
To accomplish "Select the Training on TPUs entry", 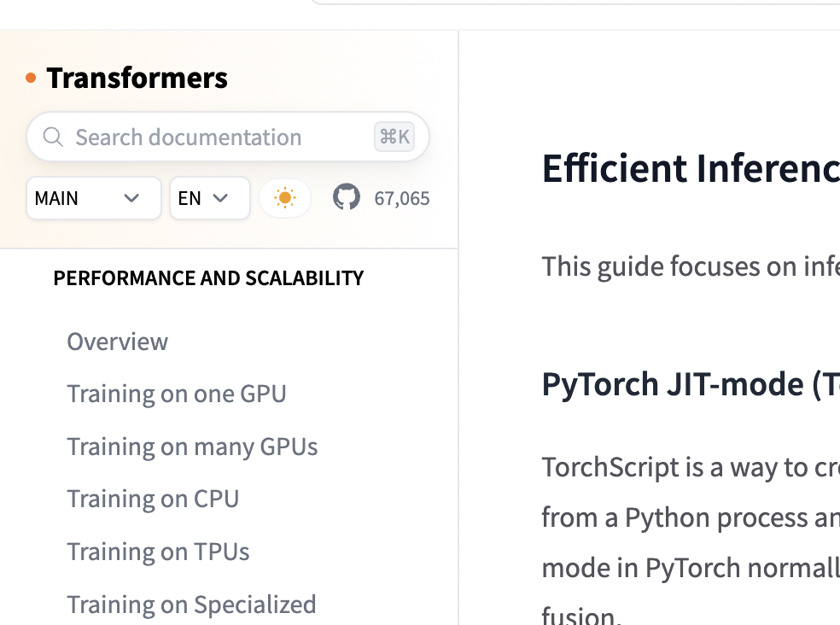I will pos(158,552).
